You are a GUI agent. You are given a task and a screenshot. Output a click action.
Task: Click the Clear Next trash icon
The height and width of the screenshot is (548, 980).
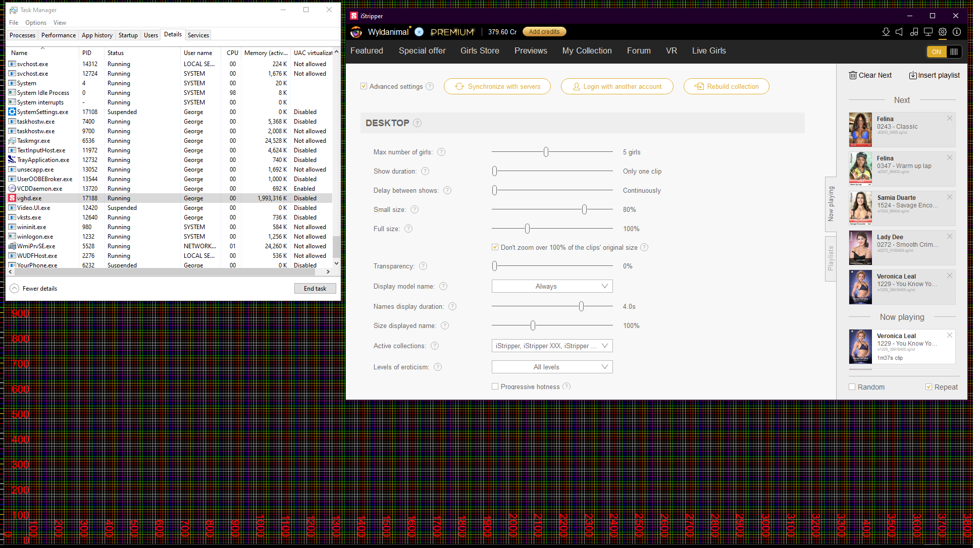click(x=853, y=75)
